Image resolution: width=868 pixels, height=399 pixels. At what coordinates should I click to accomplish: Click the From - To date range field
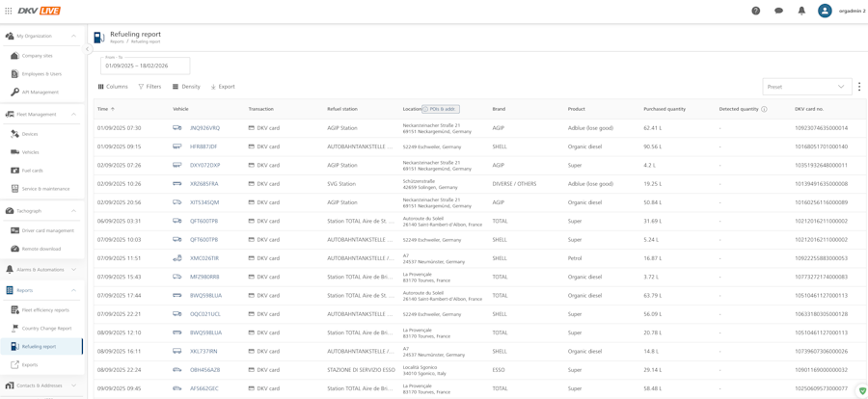point(145,66)
